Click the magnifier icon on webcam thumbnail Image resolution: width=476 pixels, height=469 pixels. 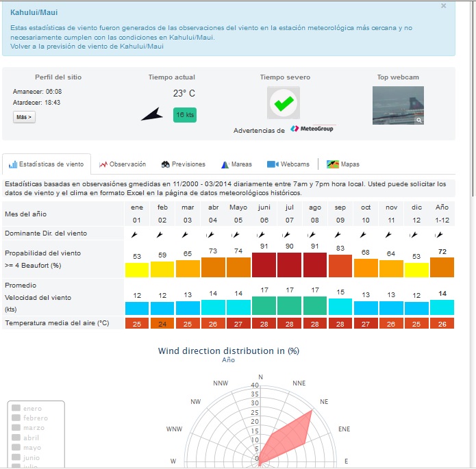coord(419,120)
